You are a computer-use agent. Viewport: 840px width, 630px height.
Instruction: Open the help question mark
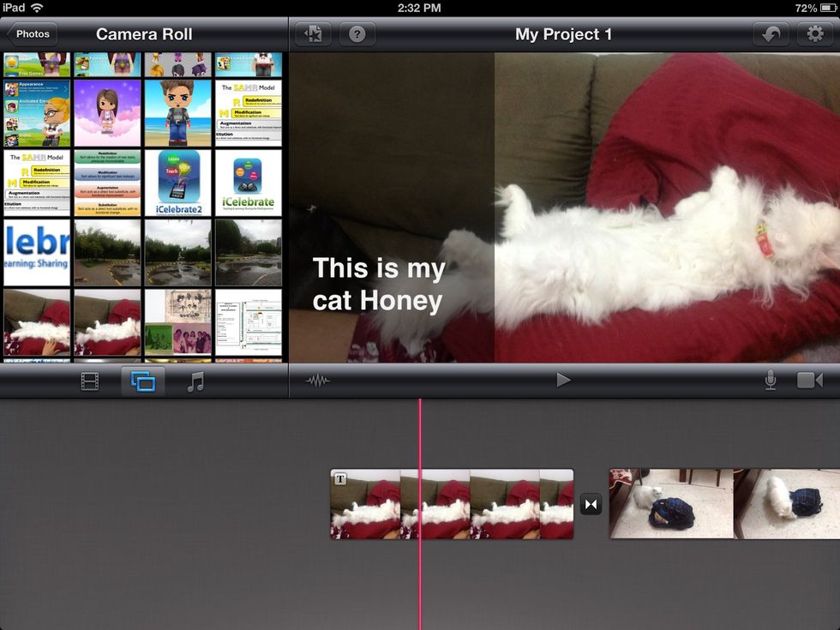(x=357, y=34)
